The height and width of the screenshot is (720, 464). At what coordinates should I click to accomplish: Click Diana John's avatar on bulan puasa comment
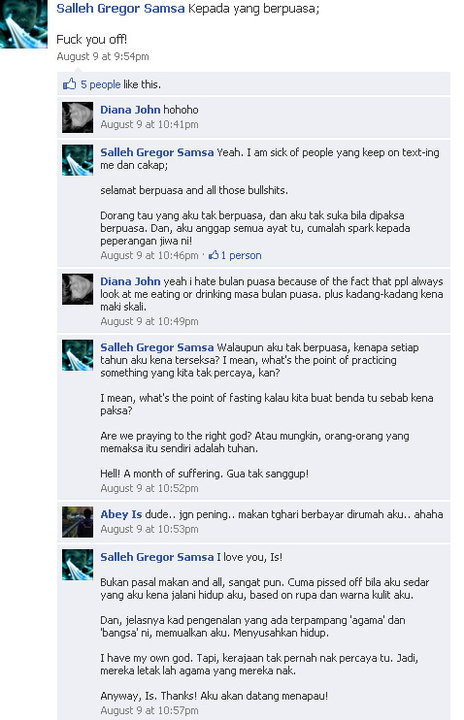(x=77, y=289)
